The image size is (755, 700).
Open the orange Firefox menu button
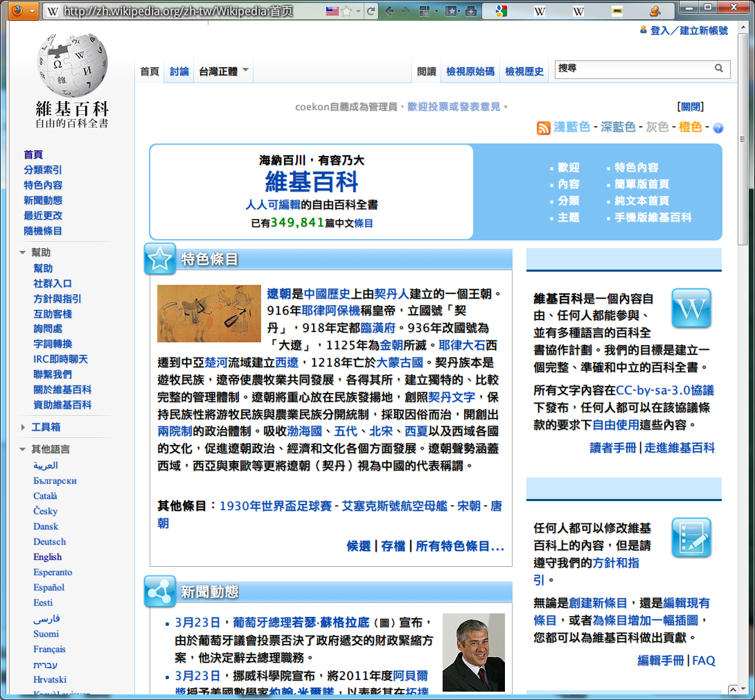point(23,10)
